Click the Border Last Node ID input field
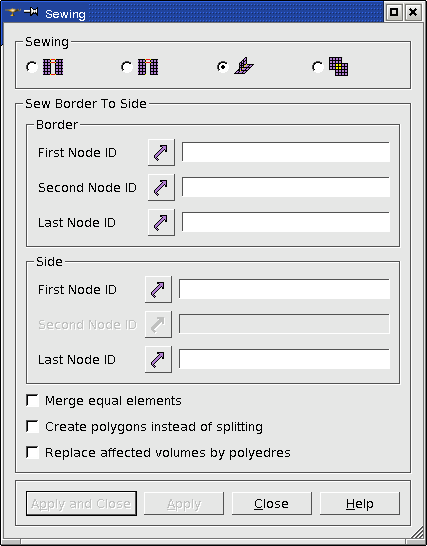 click(286, 222)
